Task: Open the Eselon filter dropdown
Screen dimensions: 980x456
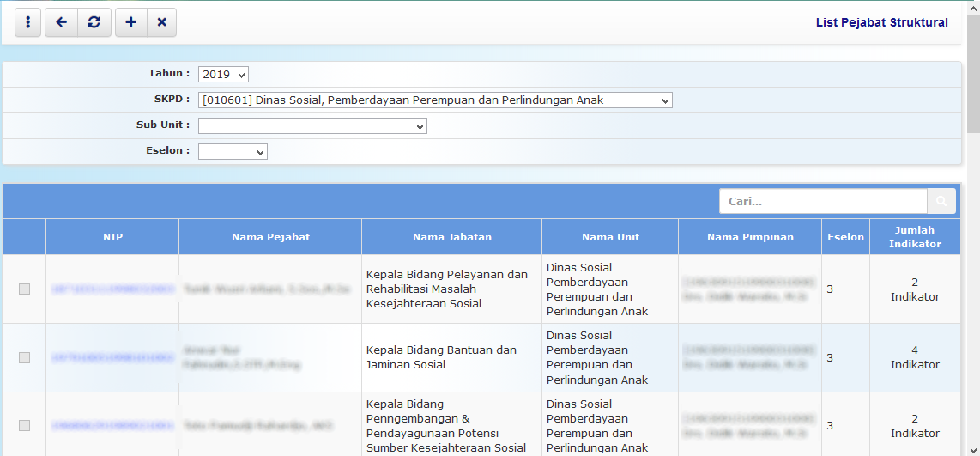Action: (233, 152)
